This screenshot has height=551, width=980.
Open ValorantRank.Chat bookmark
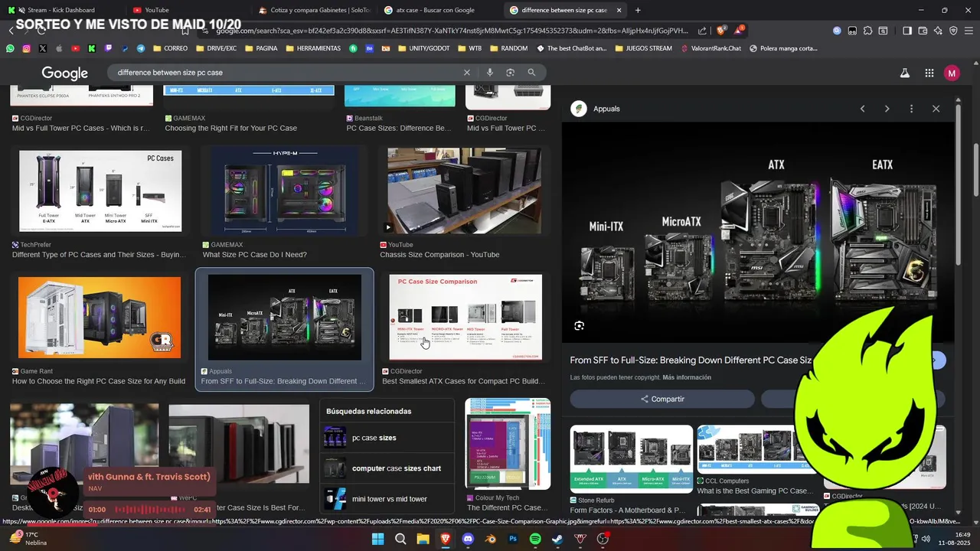pyautogui.click(x=711, y=48)
